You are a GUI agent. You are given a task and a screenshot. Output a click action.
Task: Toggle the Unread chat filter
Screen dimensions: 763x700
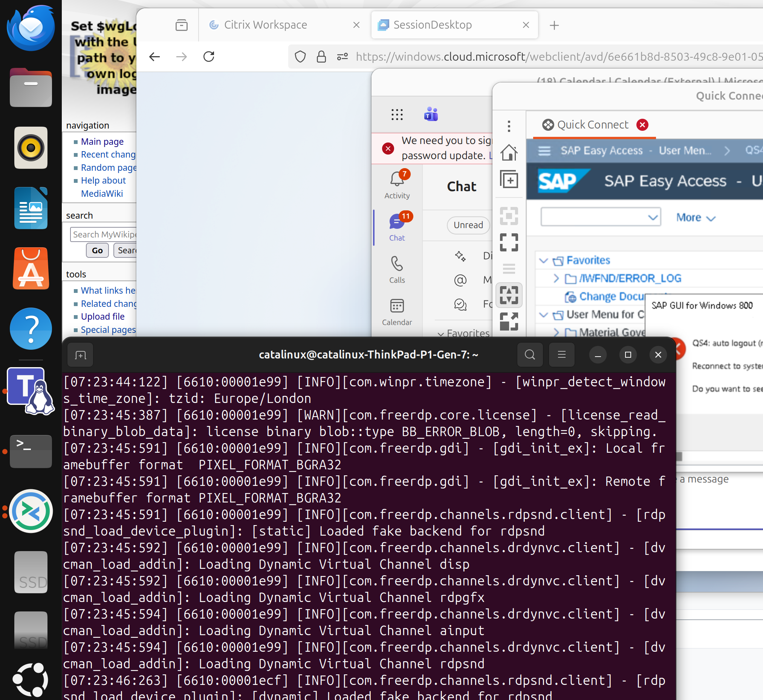tap(468, 225)
